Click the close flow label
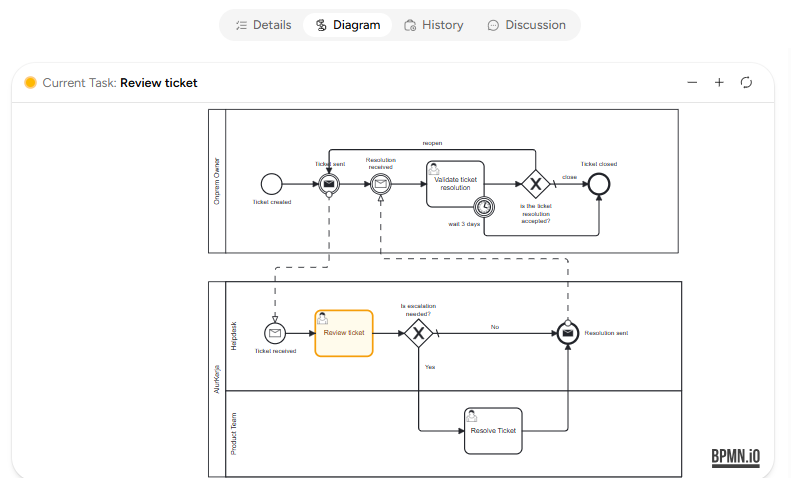This screenshot has width=791, height=478. coord(569,177)
